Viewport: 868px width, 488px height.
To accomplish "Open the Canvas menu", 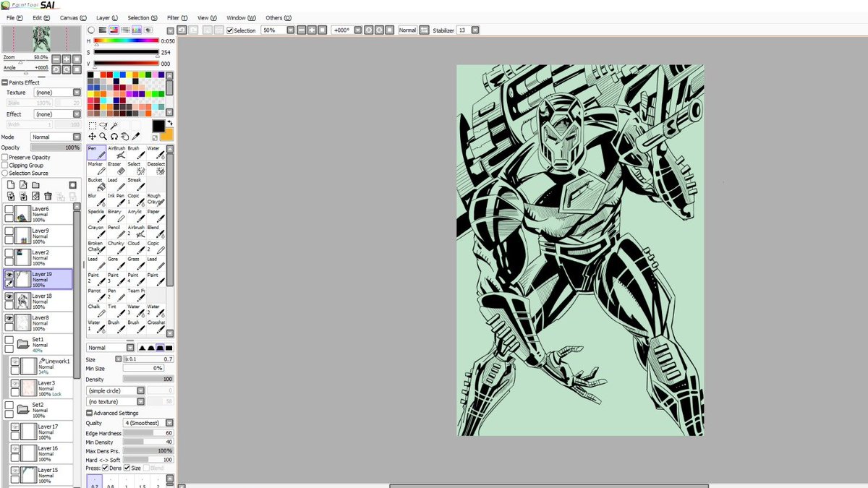I will (x=72, y=17).
